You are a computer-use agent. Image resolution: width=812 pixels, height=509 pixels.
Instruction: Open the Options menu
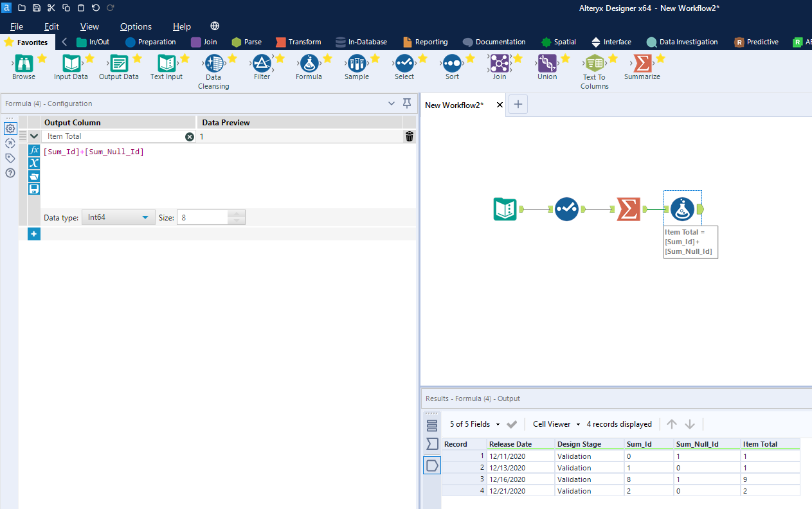[x=136, y=26]
